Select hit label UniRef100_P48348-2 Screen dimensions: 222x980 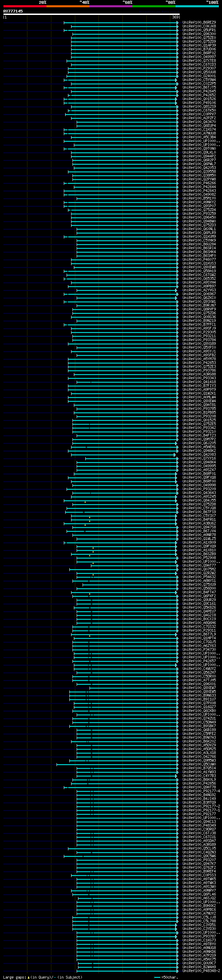tap(201, 971)
